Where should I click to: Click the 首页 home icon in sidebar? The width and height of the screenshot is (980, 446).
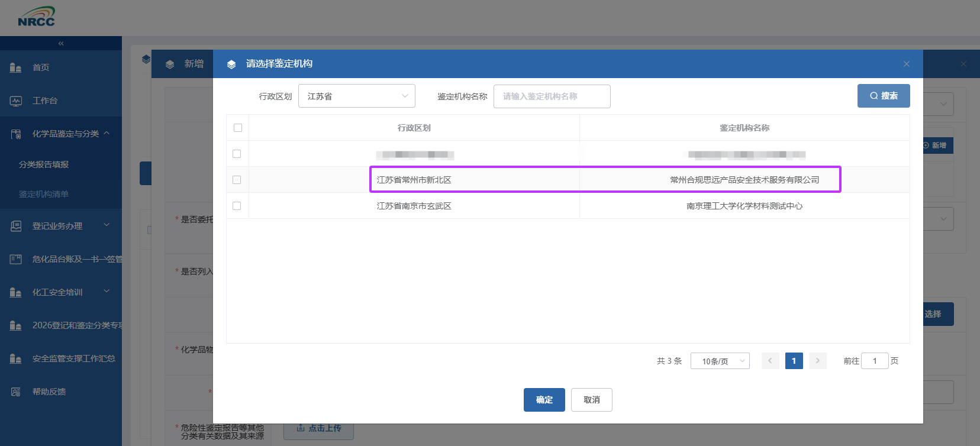[16, 67]
